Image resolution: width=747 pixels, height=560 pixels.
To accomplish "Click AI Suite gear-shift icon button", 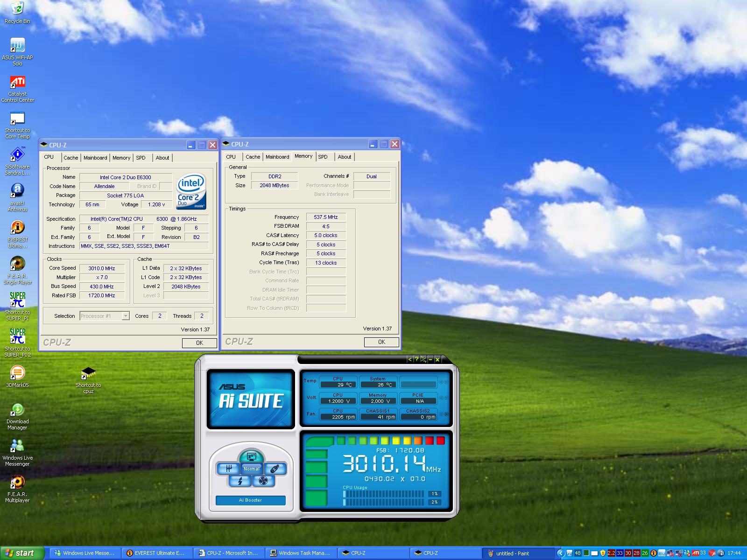I will [x=228, y=468].
